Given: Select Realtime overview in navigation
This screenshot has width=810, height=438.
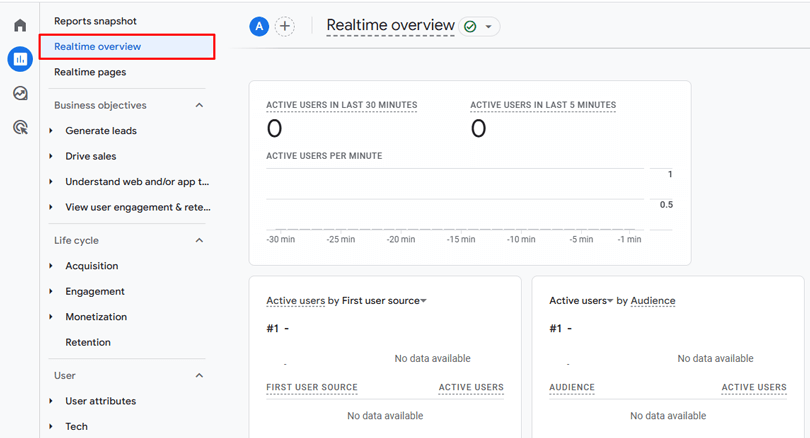Looking at the screenshot, I should point(127,46).
